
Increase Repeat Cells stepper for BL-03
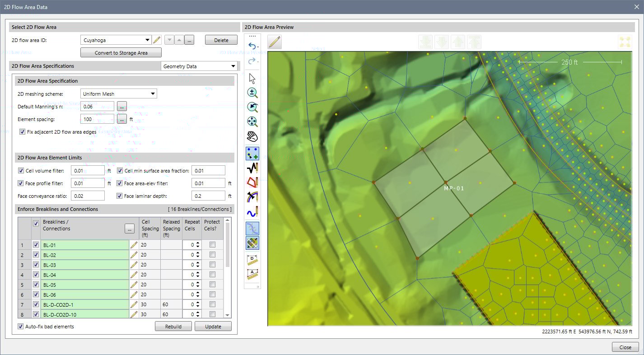pyautogui.click(x=198, y=263)
